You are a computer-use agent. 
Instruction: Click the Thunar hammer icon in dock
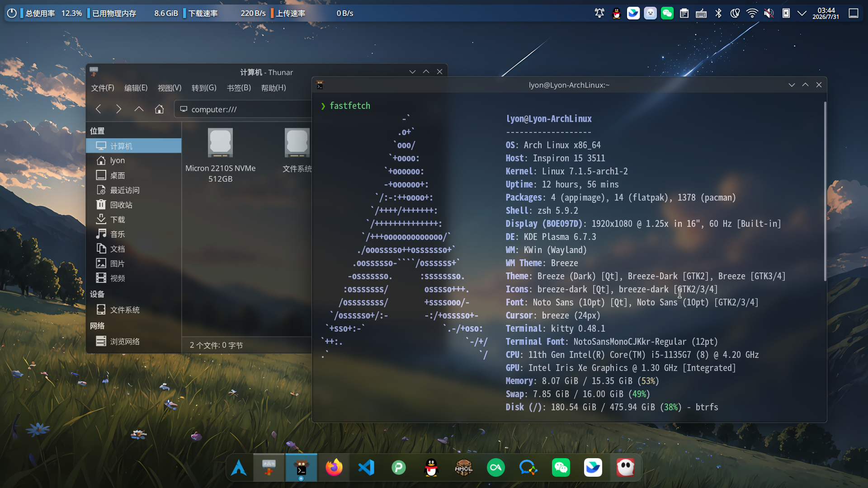pyautogui.click(x=269, y=468)
